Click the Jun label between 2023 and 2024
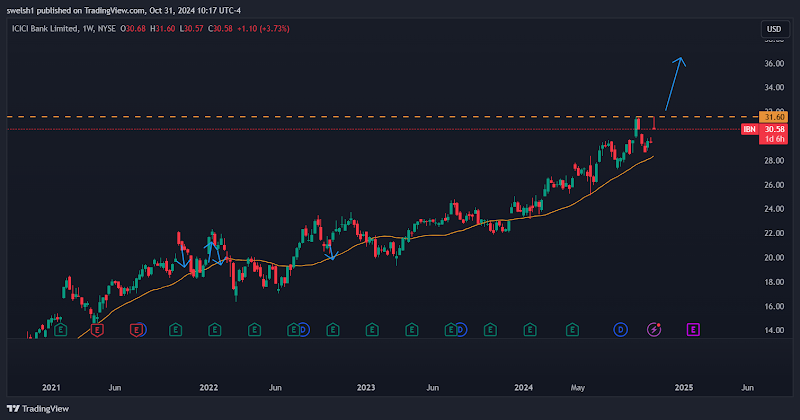The height and width of the screenshot is (420, 800). [x=432, y=387]
